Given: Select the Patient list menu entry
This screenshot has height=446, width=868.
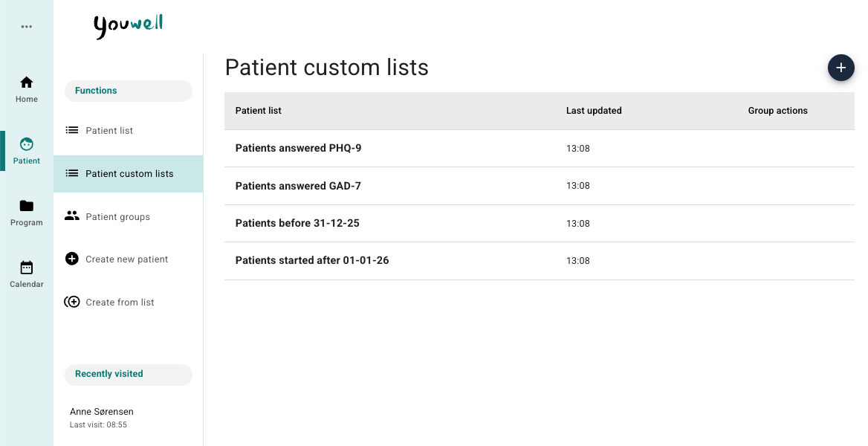Looking at the screenshot, I should (109, 131).
